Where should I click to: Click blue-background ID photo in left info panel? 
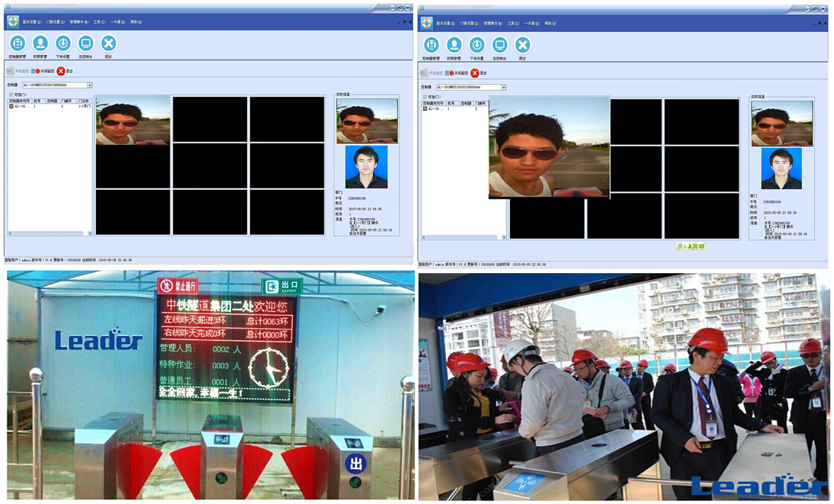[366, 167]
